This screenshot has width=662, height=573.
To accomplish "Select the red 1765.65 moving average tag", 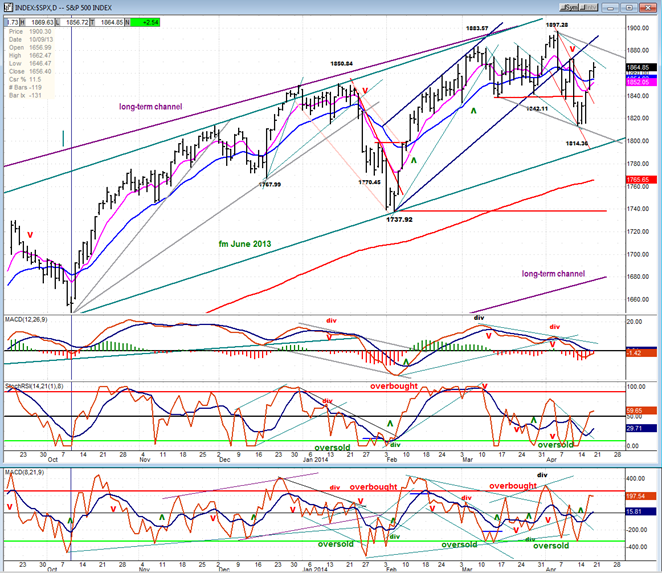I will [x=641, y=180].
